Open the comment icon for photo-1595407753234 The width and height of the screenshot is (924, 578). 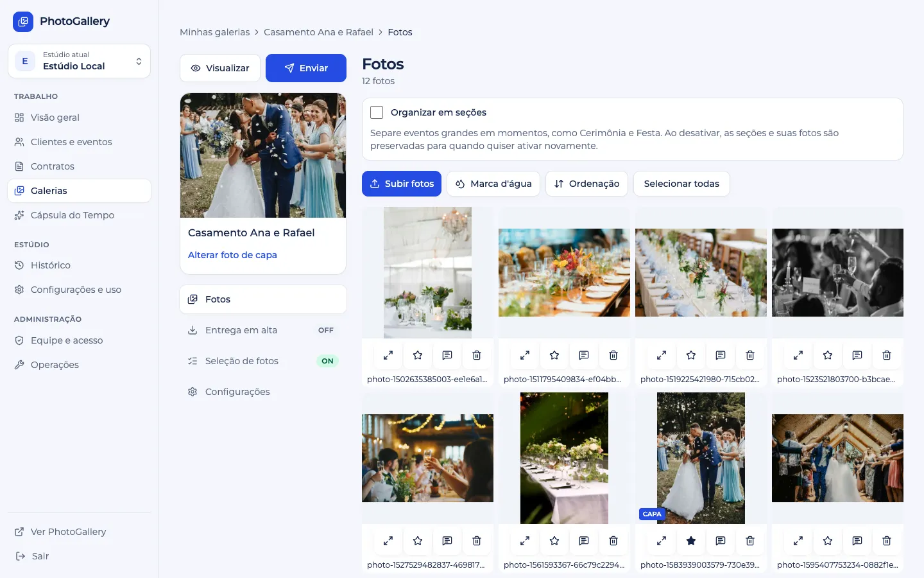tap(857, 541)
